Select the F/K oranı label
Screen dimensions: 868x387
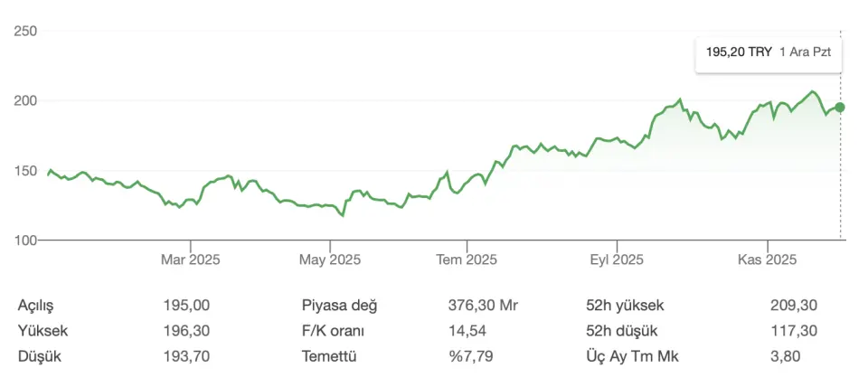coord(333,331)
